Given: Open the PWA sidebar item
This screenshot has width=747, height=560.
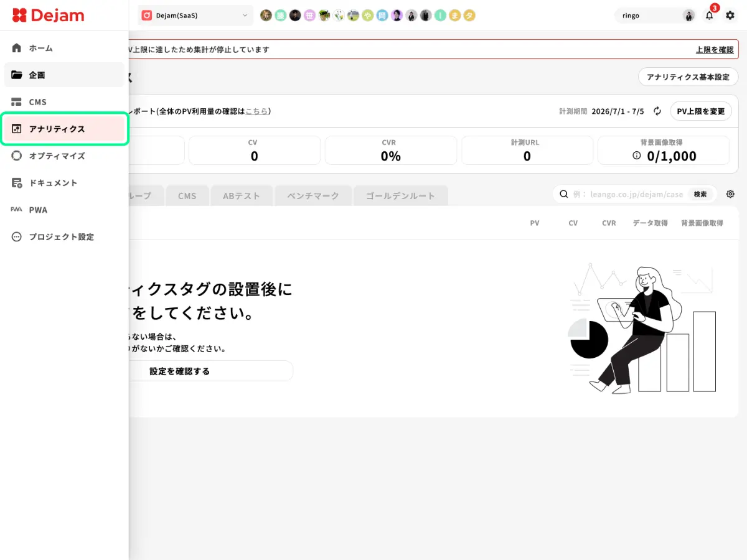Looking at the screenshot, I should pyautogui.click(x=64, y=210).
